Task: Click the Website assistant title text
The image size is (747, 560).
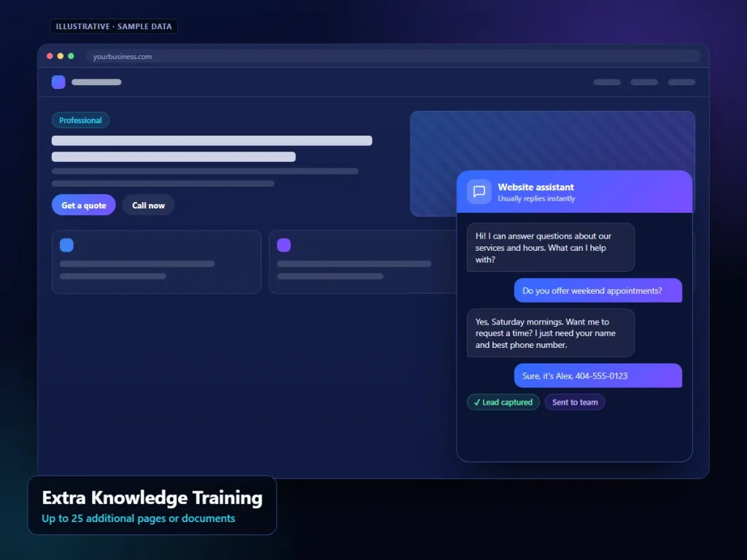Action: [536, 187]
